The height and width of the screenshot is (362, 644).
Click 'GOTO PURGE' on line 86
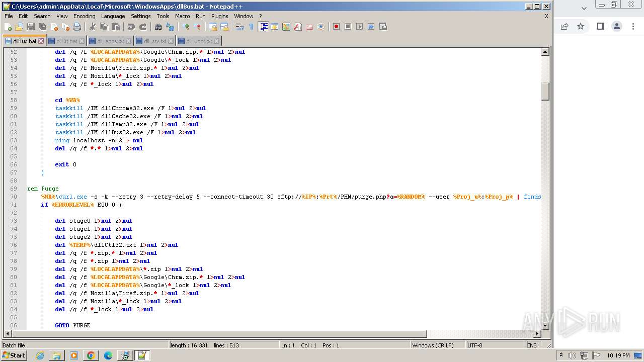72,325
